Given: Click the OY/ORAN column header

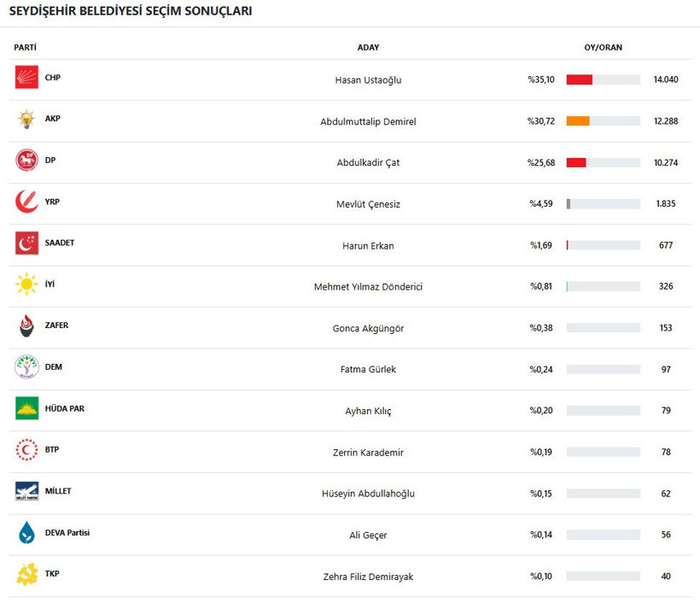Looking at the screenshot, I should [604, 47].
